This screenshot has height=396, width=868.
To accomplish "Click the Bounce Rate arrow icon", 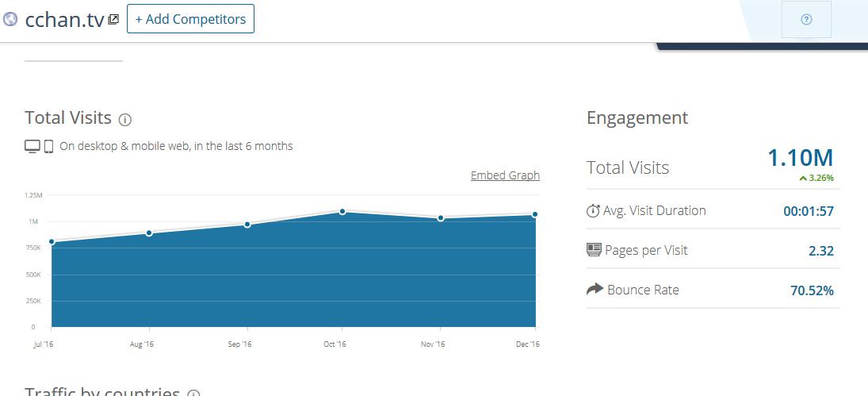I will 595,290.
